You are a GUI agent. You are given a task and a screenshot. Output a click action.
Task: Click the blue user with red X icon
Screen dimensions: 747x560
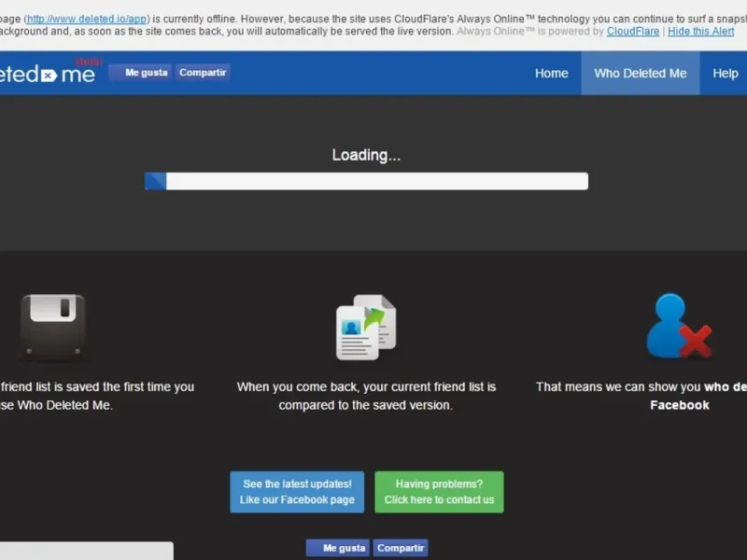679,326
